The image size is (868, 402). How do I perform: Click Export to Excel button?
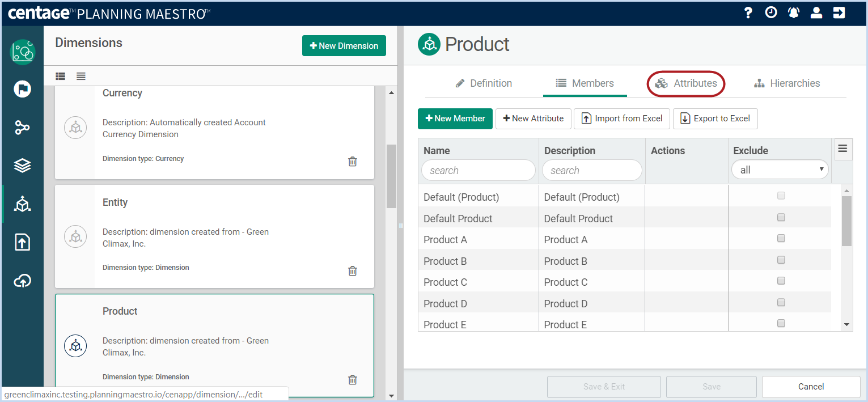click(x=715, y=119)
